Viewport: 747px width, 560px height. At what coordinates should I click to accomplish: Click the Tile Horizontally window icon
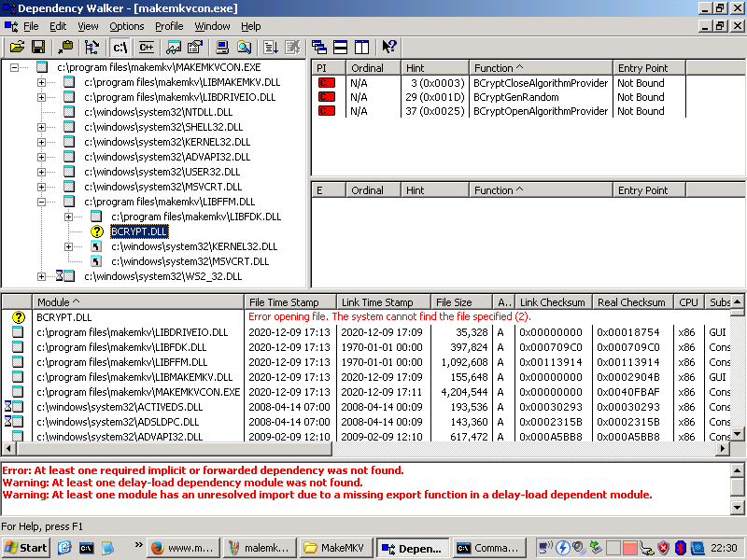(x=341, y=47)
